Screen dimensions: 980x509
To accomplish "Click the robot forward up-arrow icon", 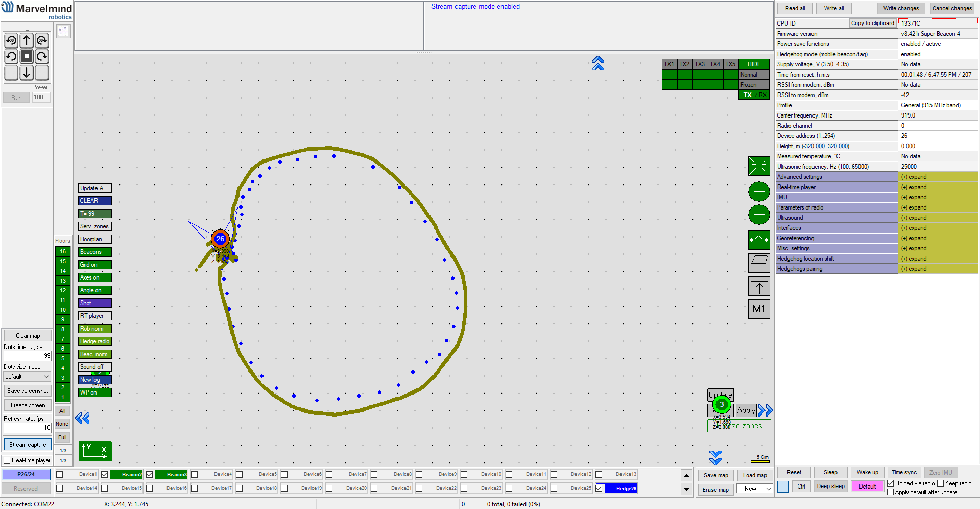I will tap(27, 40).
